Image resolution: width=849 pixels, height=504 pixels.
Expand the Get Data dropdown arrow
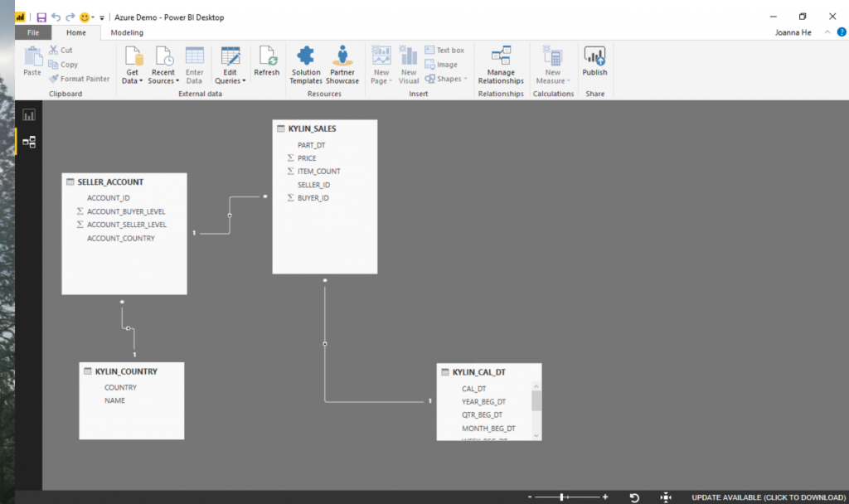(x=141, y=81)
